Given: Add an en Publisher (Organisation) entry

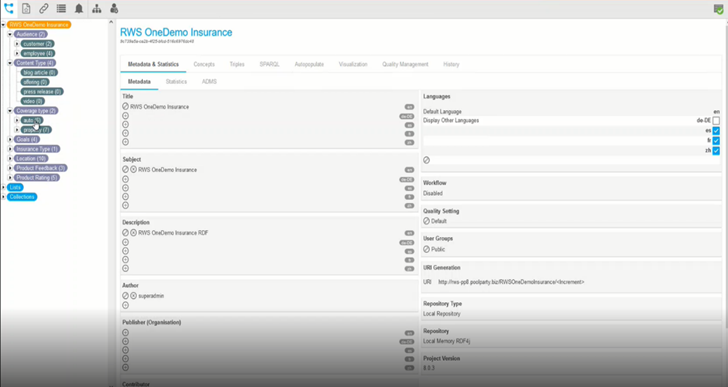Looking at the screenshot, I should click(125, 333).
